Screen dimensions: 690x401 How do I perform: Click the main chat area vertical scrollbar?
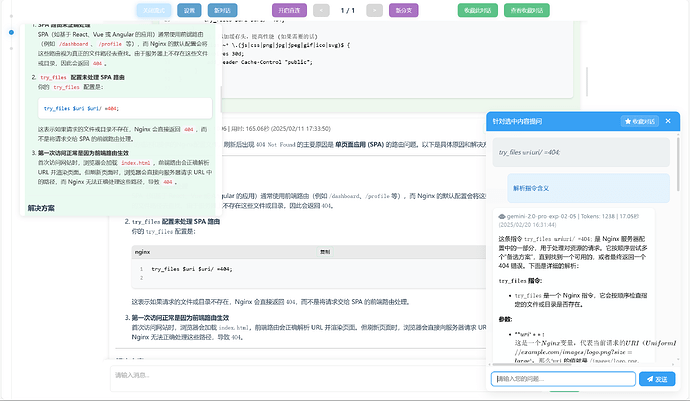587,81
